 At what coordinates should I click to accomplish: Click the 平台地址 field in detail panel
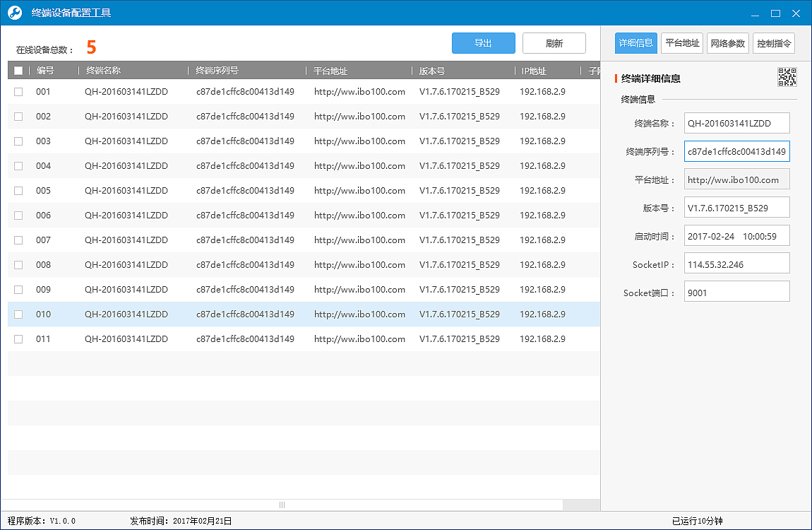point(736,179)
